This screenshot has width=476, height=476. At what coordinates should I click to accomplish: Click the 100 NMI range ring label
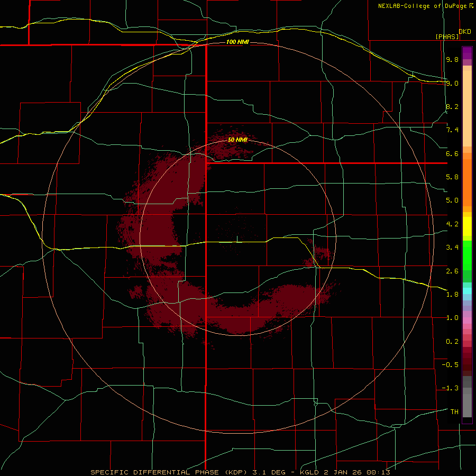(x=237, y=42)
